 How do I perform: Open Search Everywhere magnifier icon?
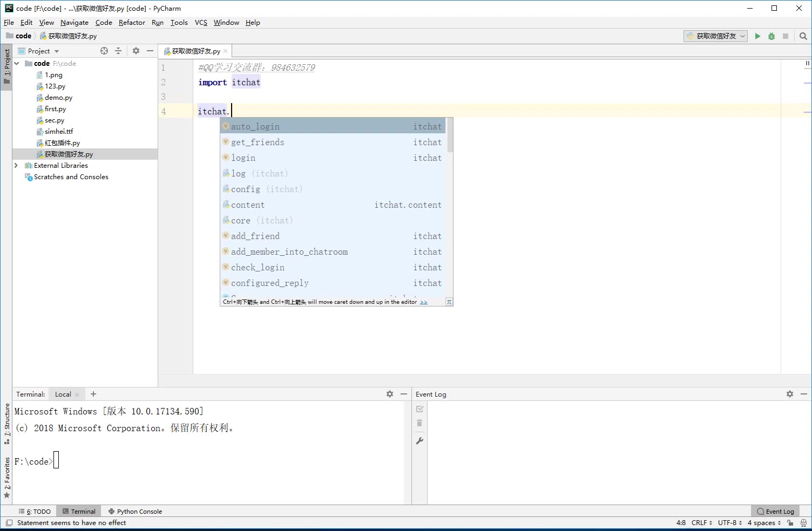803,36
